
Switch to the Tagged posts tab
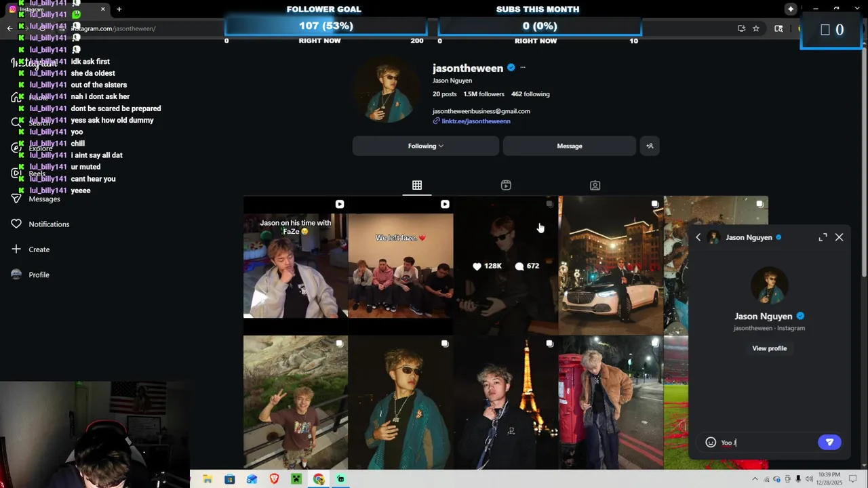(x=595, y=185)
